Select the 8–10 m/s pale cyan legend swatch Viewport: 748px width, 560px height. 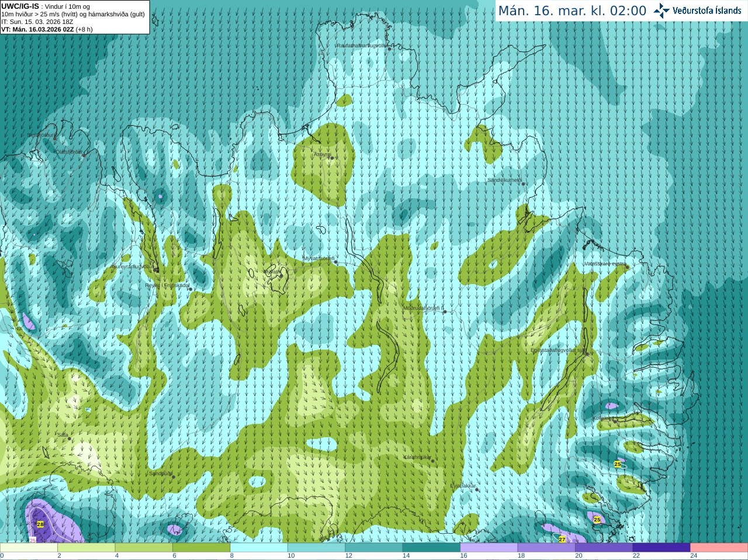pyautogui.click(x=259, y=548)
